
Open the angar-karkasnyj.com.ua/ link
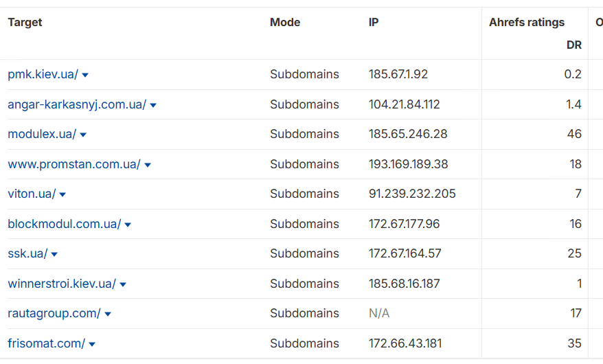point(77,104)
